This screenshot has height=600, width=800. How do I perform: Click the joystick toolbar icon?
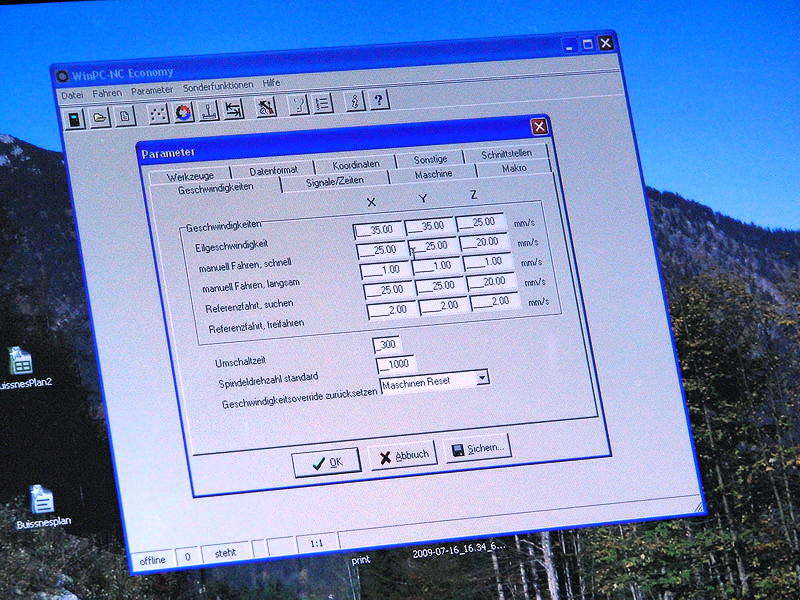pos(209,111)
